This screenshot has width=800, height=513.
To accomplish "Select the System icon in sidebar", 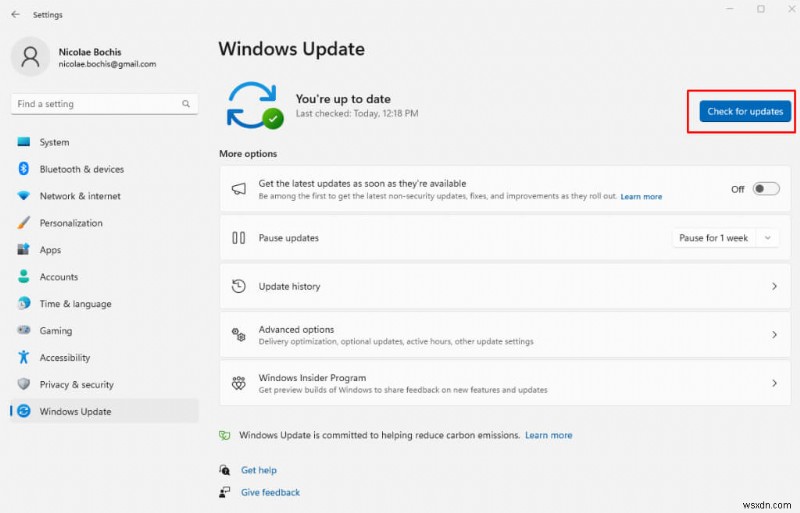I will pos(23,142).
